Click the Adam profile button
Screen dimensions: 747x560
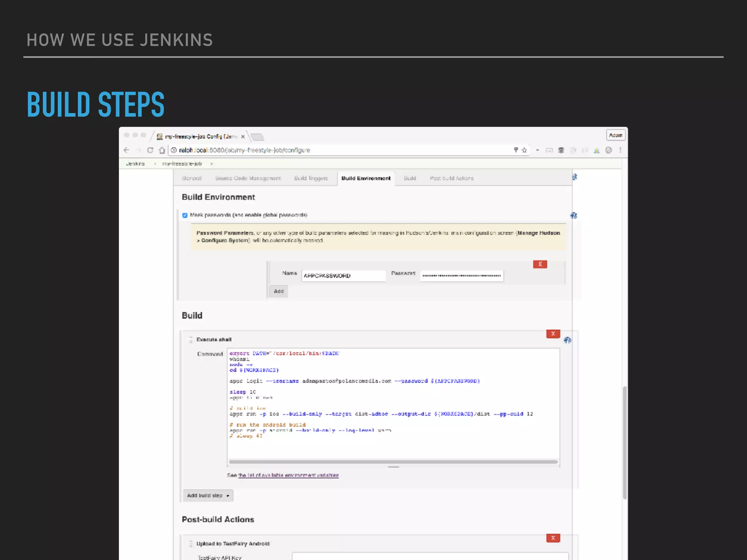click(616, 135)
